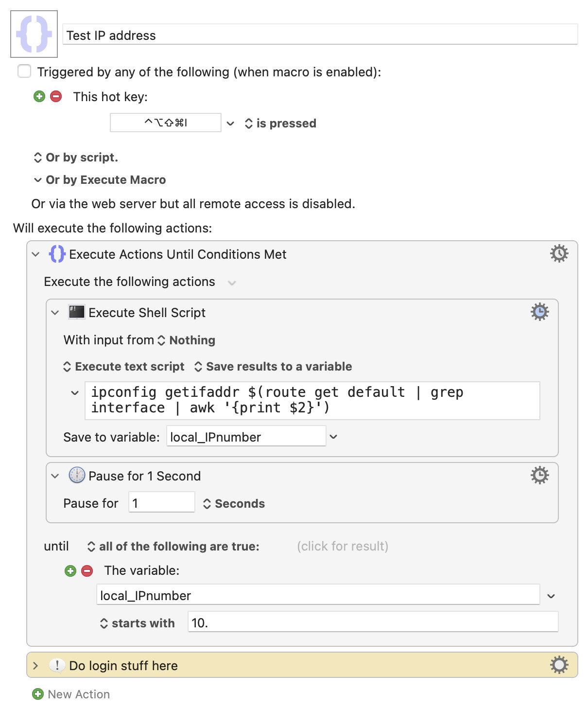Open the Save to variable dropdown
This screenshot has width=588, height=710.
[x=333, y=437]
